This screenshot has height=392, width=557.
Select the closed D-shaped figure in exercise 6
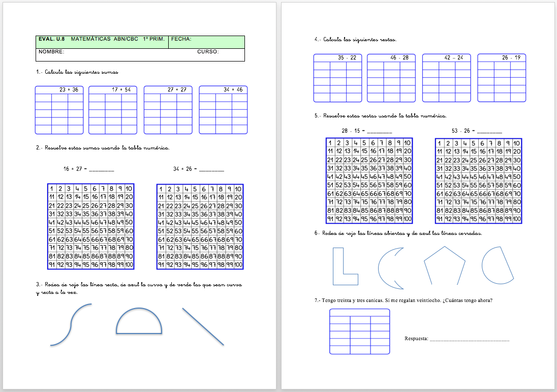[x=497, y=265]
